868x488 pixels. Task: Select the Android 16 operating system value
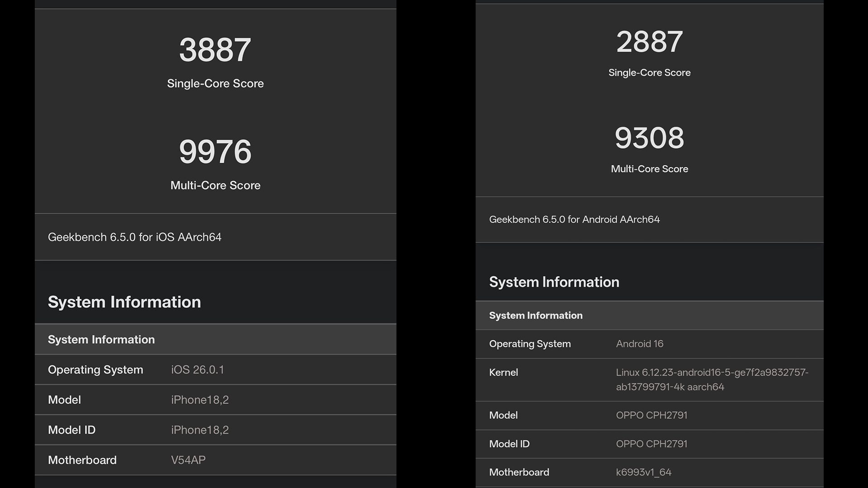(x=640, y=344)
